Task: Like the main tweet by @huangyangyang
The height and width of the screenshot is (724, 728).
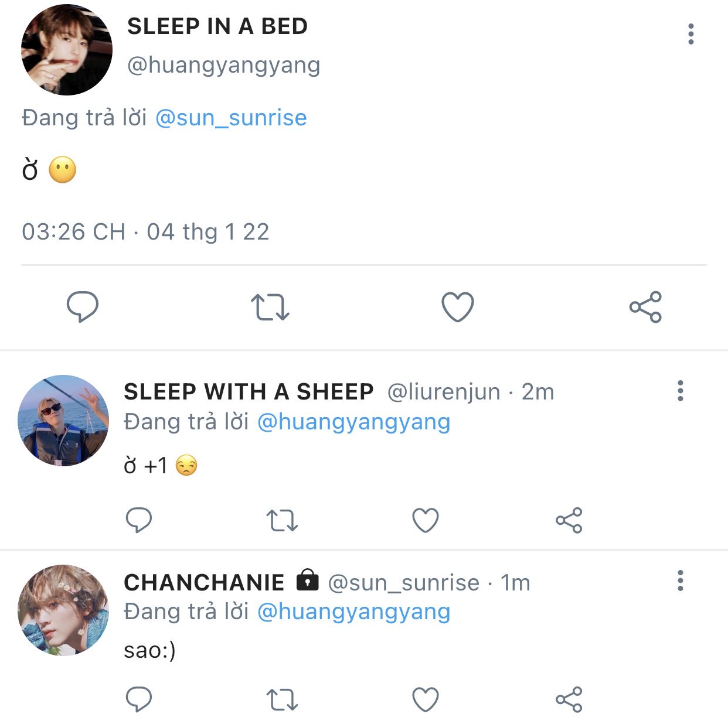Action: [x=457, y=306]
